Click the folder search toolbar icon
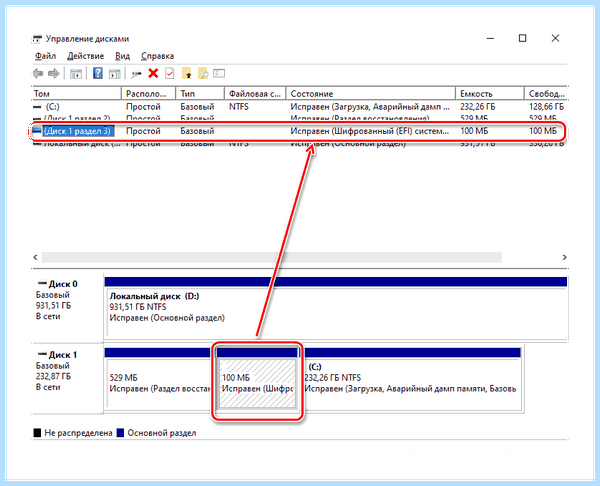 click(203, 73)
